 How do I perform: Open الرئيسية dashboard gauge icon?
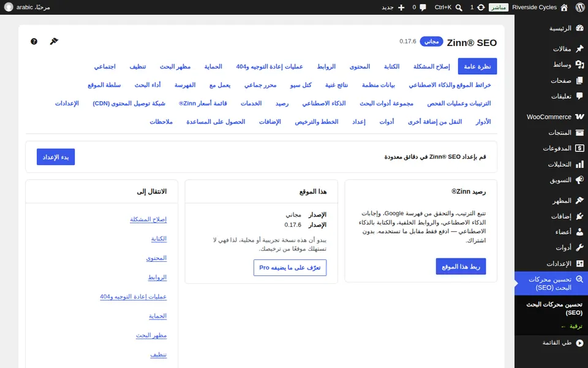click(x=580, y=28)
